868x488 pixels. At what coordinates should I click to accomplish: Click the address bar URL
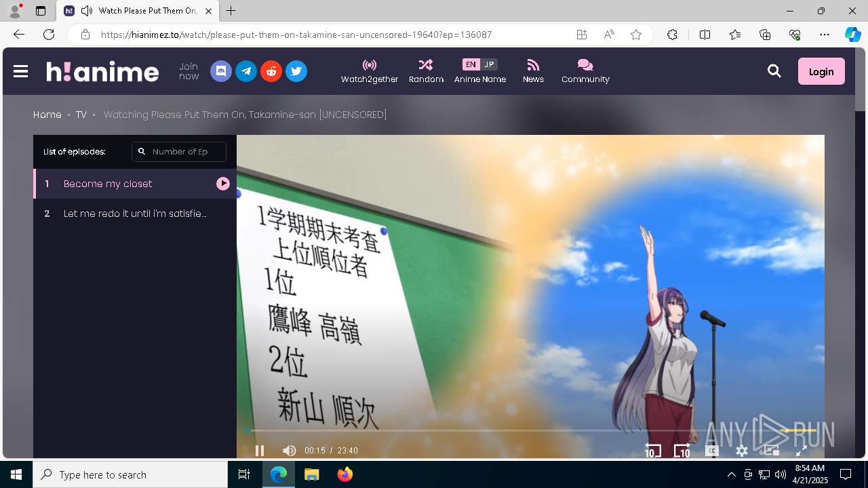pyautogui.click(x=296, y=35)
